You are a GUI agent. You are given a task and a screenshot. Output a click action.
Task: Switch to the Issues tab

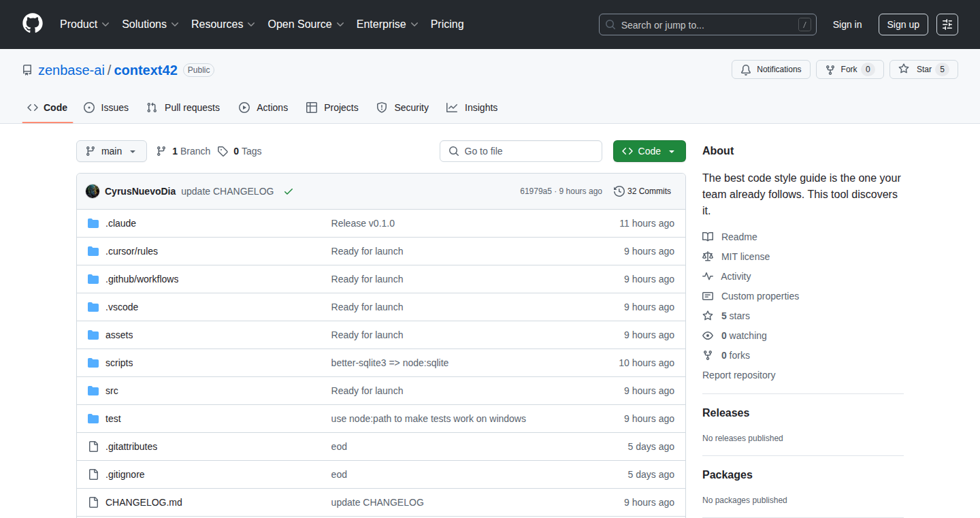(x=106, y=108)
